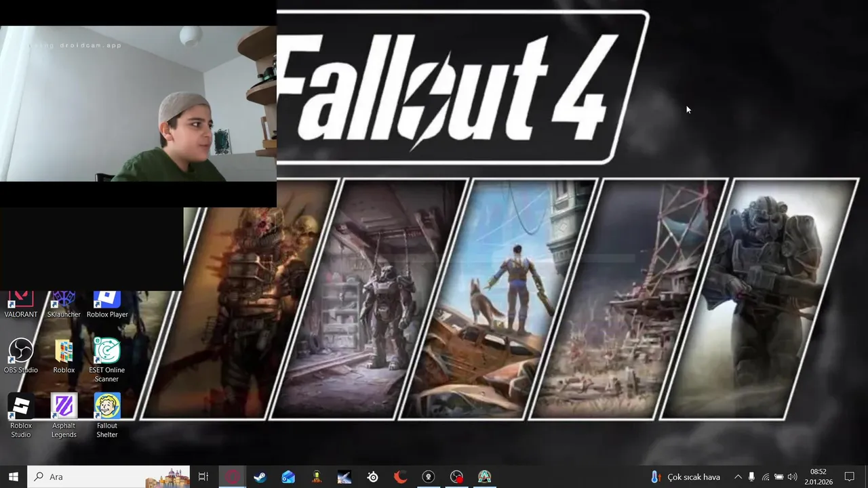
Task: Open the ESET Online Scanner shortcut
Action: (x=107, y=360)
